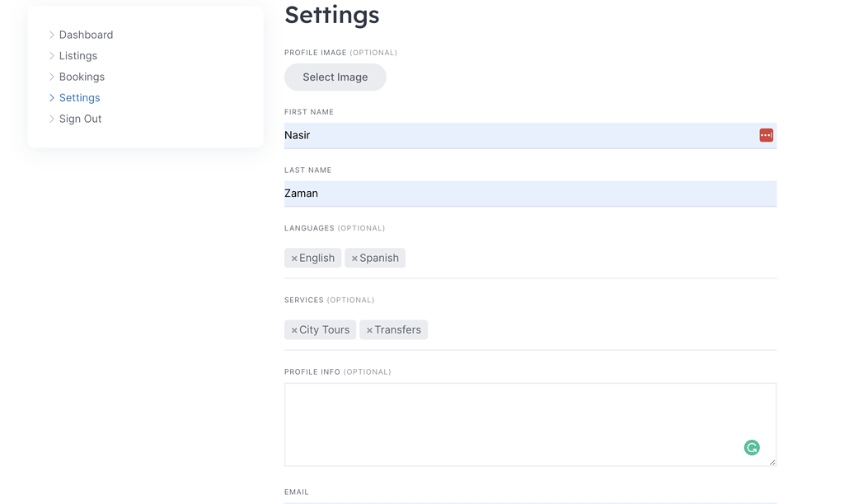844x504 pixels.
Task: Remove the City Tours service tag
Action: [x=294, y=329]
